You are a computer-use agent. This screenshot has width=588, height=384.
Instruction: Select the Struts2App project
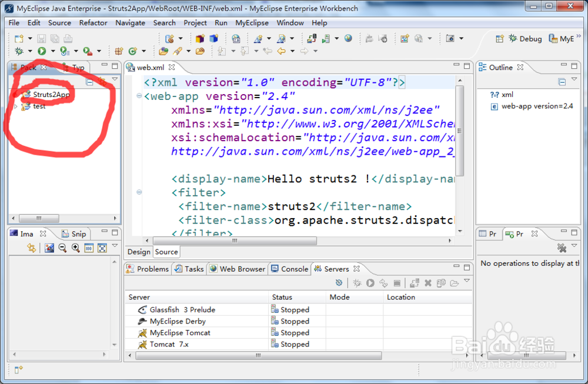point(51,95)
